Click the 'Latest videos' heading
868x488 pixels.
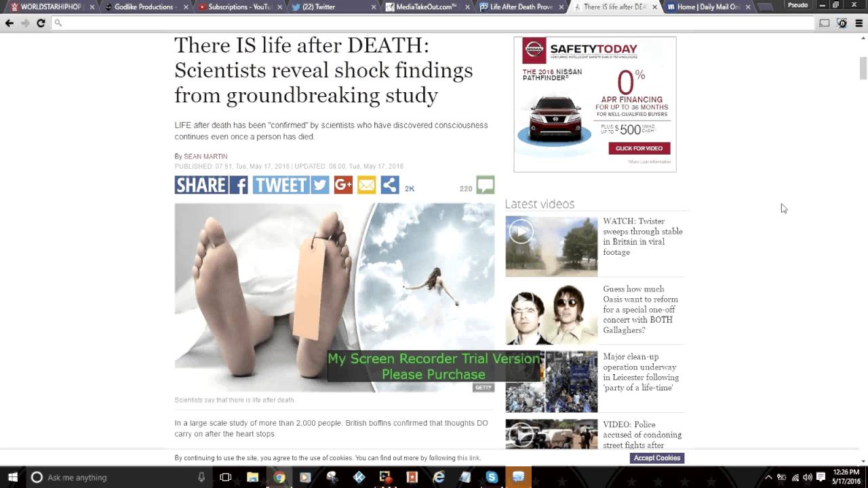tap(540, 203)
